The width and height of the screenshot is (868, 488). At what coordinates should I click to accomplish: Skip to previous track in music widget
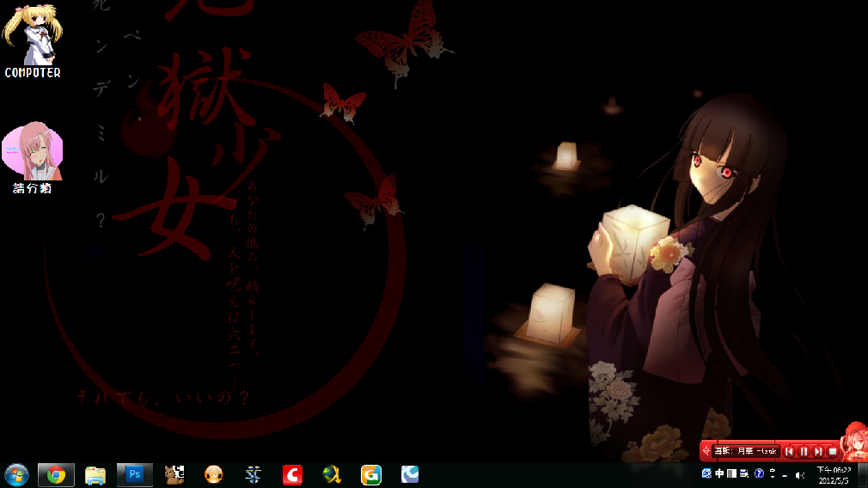click(790, 451)
